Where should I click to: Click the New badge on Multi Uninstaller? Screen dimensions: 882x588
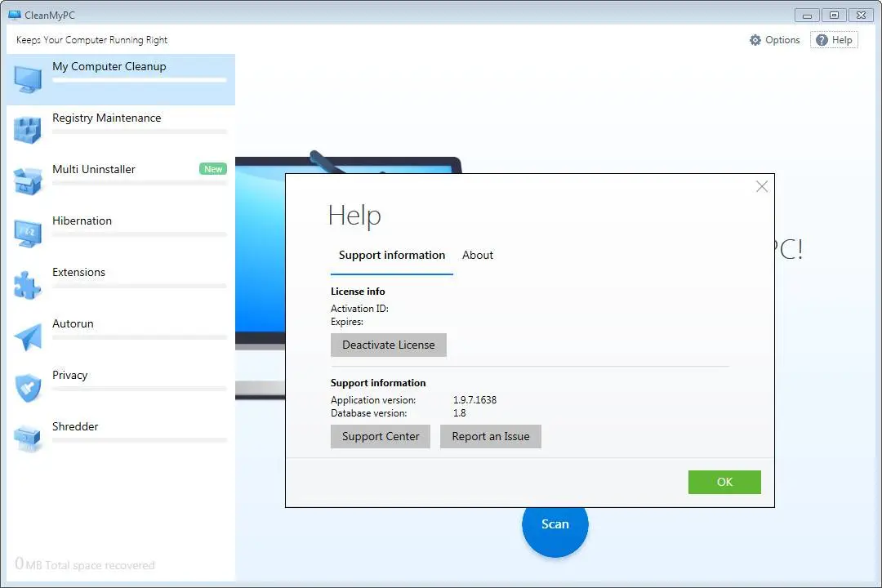[x=213, y=169]
